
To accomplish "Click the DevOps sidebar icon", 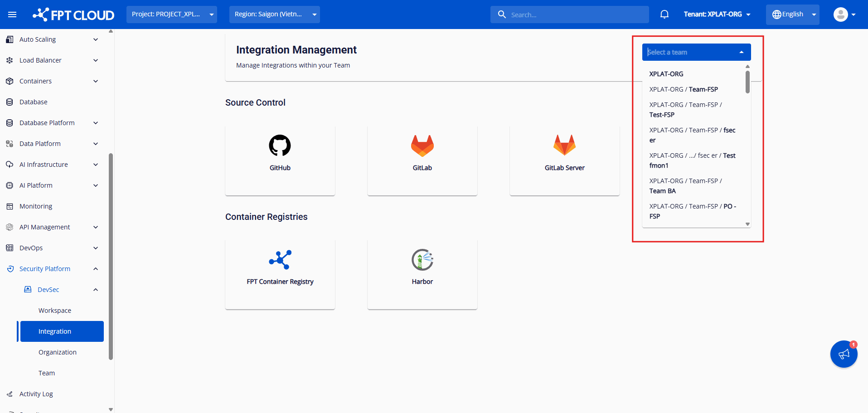I will tap(10, 248).
